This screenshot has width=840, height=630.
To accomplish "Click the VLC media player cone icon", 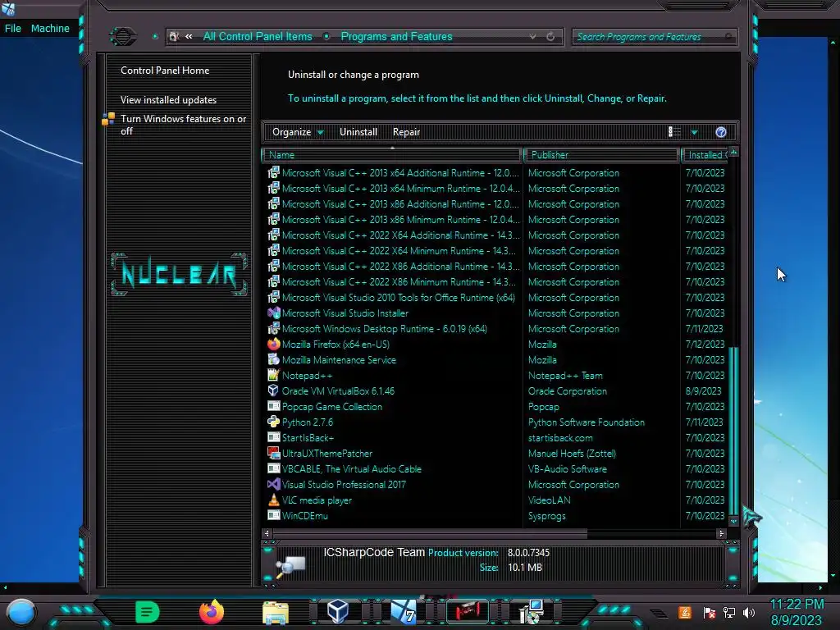I will [273, 500].
